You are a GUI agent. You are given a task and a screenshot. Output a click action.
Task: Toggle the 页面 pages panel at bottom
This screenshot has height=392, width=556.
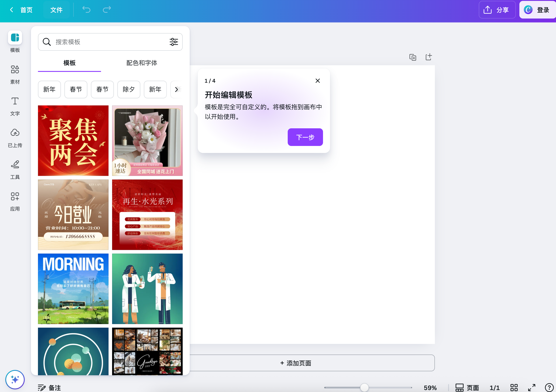coord(467,387)
